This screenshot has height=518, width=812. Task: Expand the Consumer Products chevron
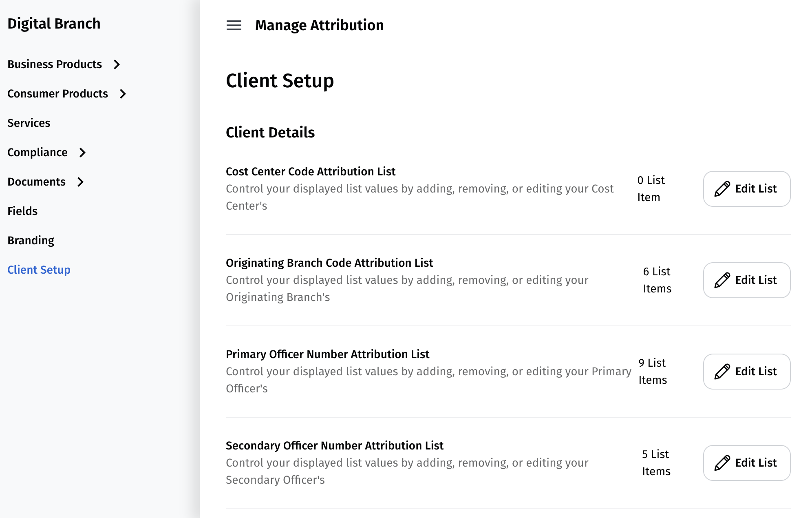pyautogui.click(x=123, y=94)
